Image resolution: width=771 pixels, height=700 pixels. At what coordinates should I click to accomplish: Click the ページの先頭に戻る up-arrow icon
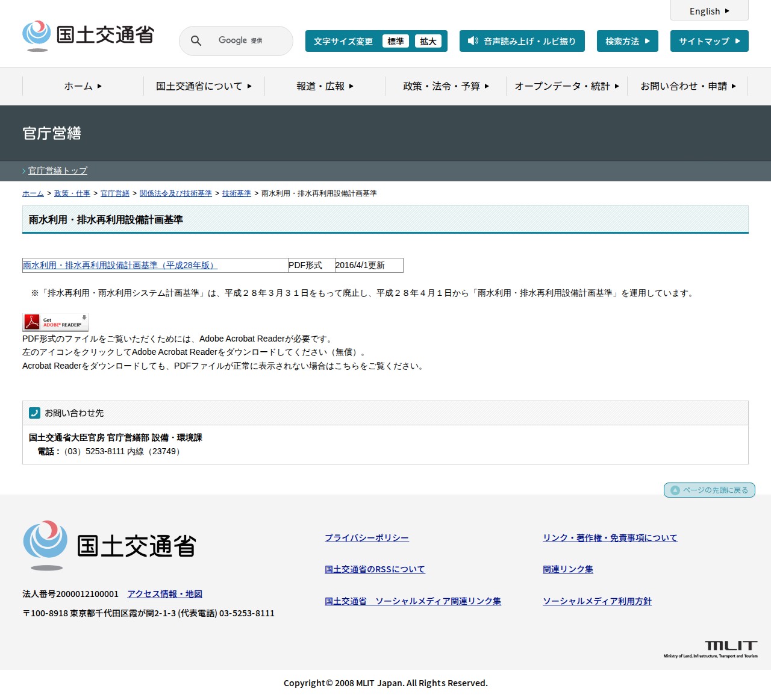pyautogui.click(x=675, y=490)
